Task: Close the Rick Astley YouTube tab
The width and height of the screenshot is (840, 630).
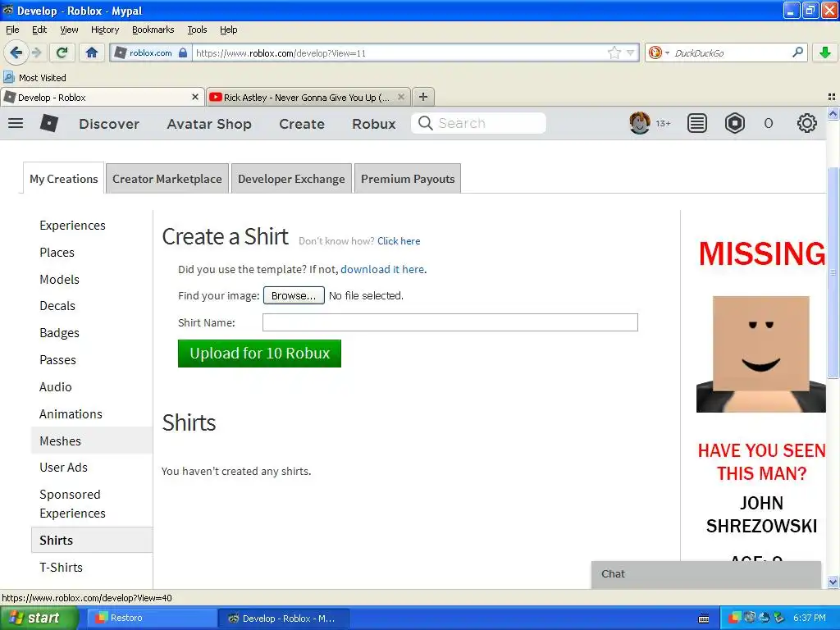Action: point(400,97)
